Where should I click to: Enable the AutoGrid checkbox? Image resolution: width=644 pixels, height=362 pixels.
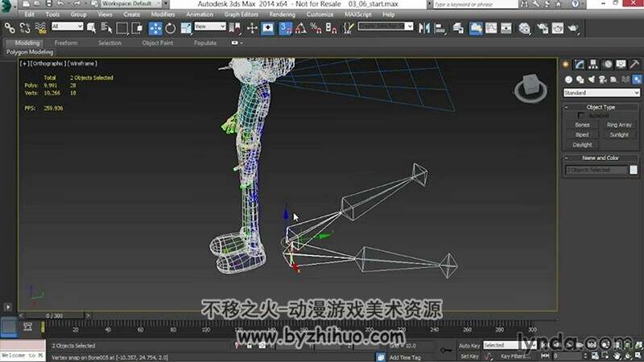point(580,116)
